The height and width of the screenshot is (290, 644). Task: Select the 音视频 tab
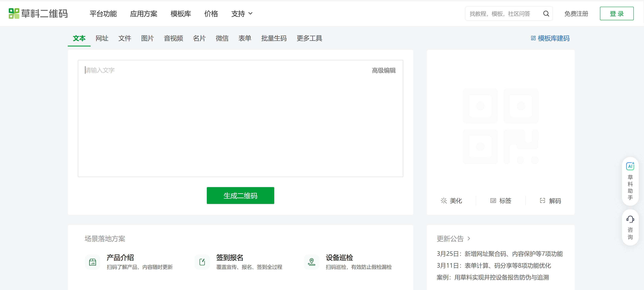tap(173, 38)
